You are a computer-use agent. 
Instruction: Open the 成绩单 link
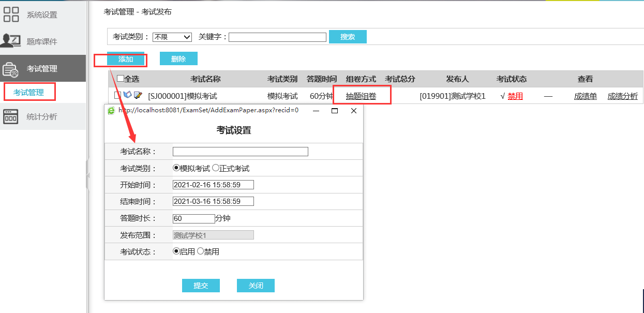point(586,96)
